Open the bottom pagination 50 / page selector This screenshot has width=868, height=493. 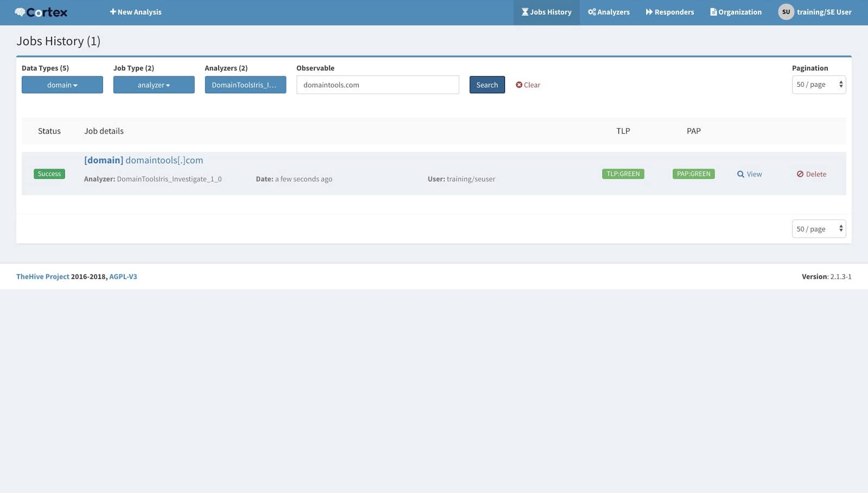819,229
